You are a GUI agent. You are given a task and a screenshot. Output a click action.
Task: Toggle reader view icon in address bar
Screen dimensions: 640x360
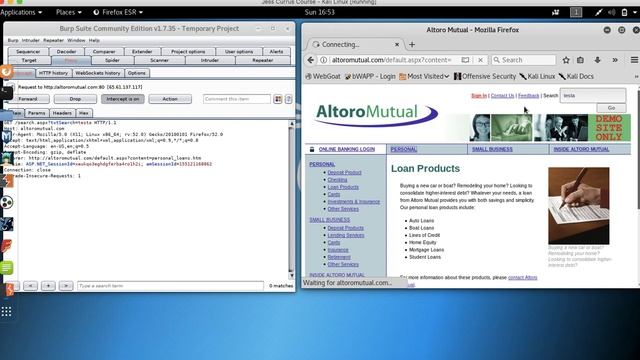pyautogui.click(x=465, y=60)
